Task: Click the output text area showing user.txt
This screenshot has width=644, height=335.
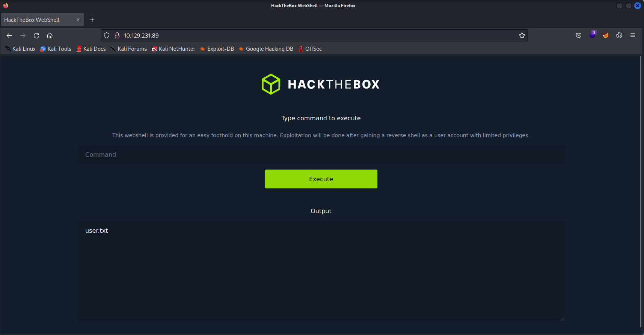Action: click(x=321, y=271)
